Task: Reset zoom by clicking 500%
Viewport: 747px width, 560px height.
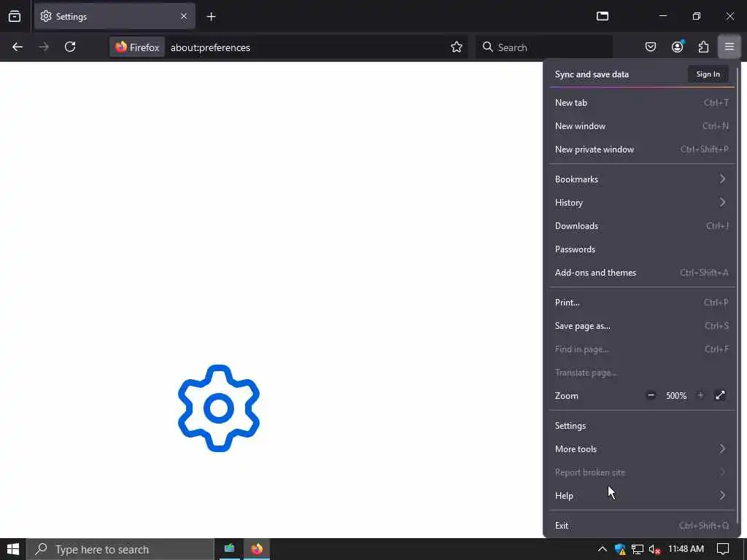Action: 676,396
